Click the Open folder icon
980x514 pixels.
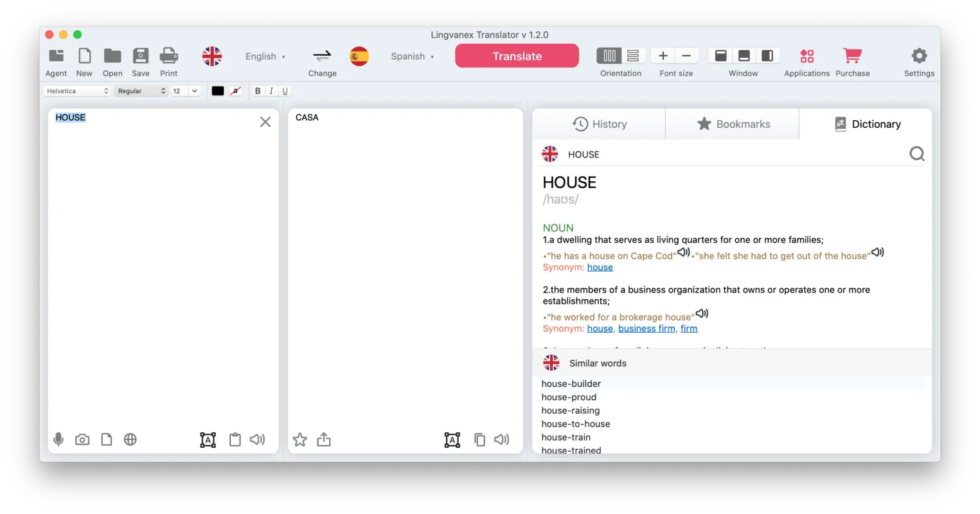(112, 56)
